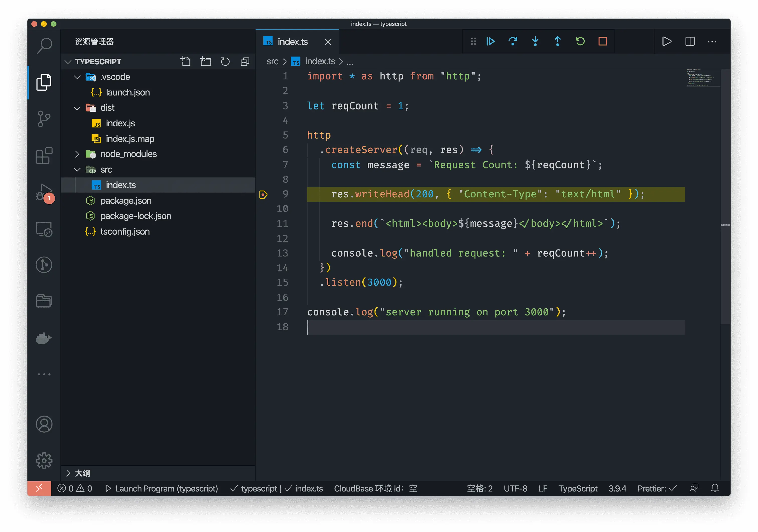
Task: Open the Search view in activity bar
Action: [x=44, y=46]
